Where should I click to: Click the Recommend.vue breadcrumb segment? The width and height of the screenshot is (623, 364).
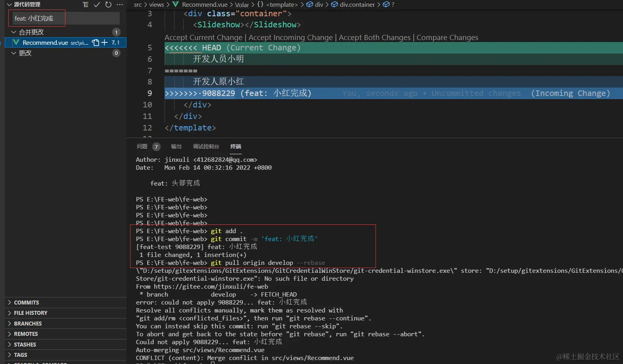pos(205,4)
